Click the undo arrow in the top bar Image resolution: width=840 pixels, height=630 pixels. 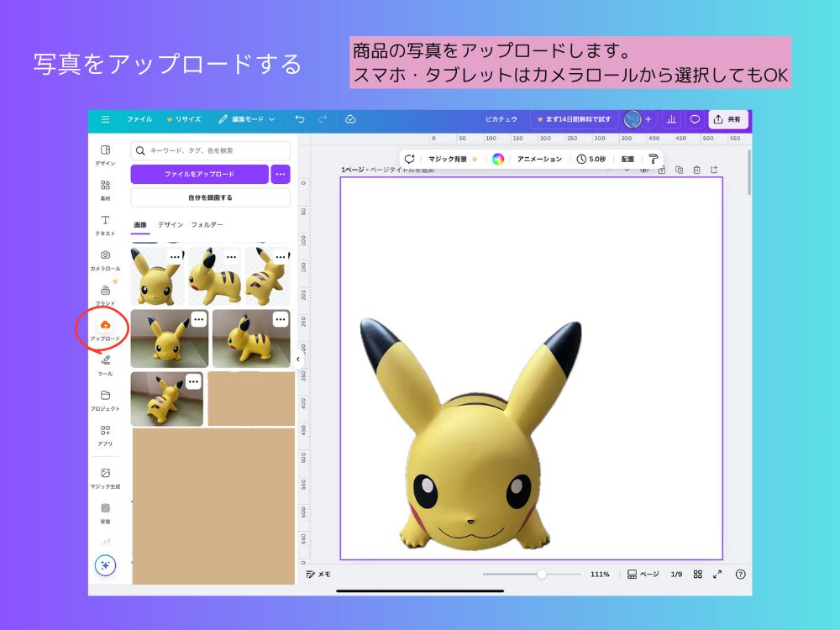click(x=301, y=118)
